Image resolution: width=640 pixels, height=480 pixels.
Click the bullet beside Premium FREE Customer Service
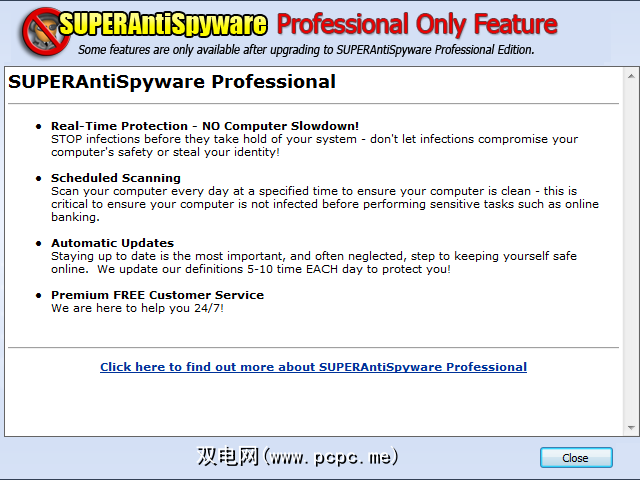point(39,296)
